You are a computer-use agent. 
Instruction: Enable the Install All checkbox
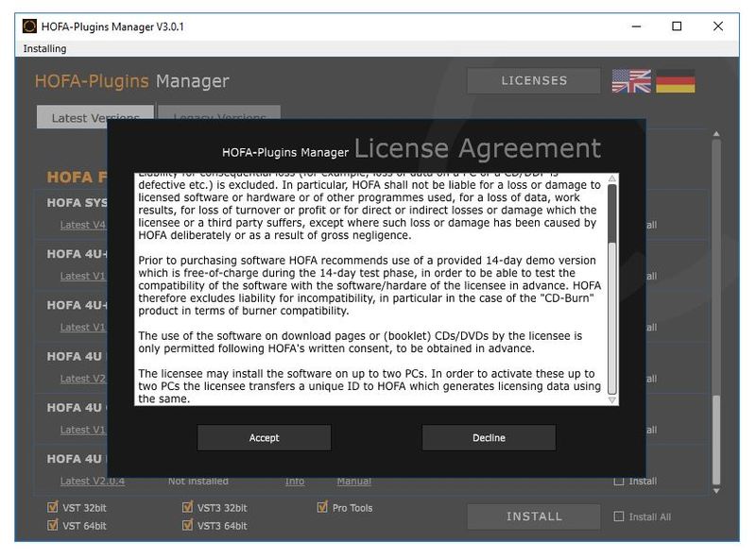click(x=619, y=517)
